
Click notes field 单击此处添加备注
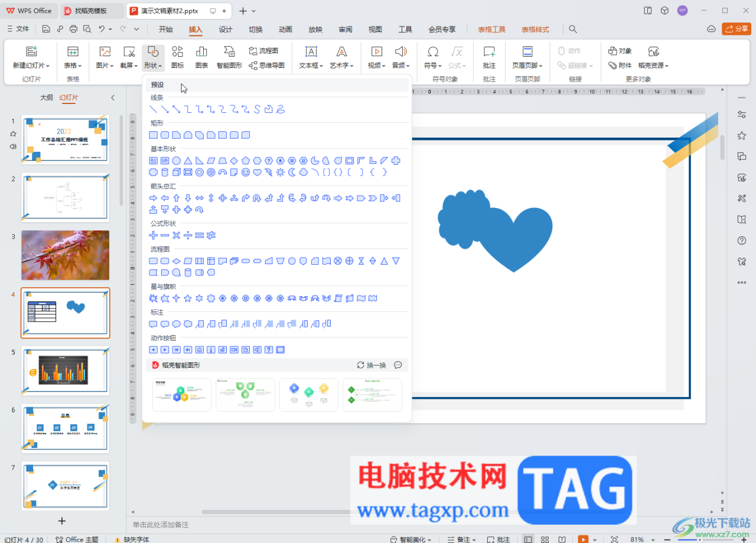click(x=161, y=524)
